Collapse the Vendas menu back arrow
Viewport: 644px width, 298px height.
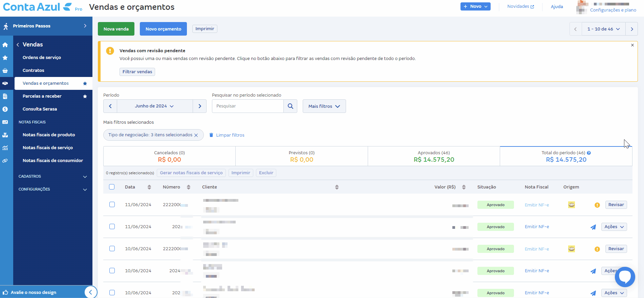coord(18,45)
